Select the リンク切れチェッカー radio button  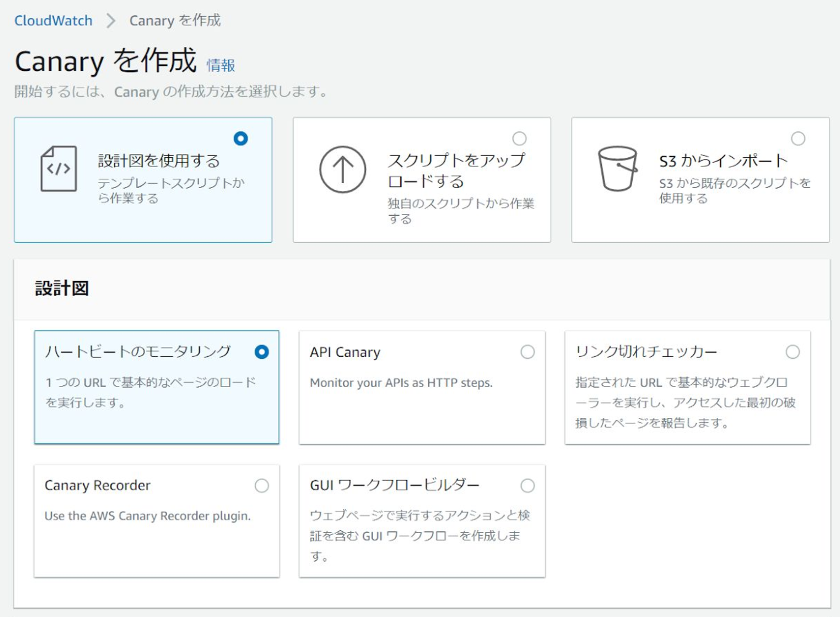pyautogui.click(x=793, y=352)
